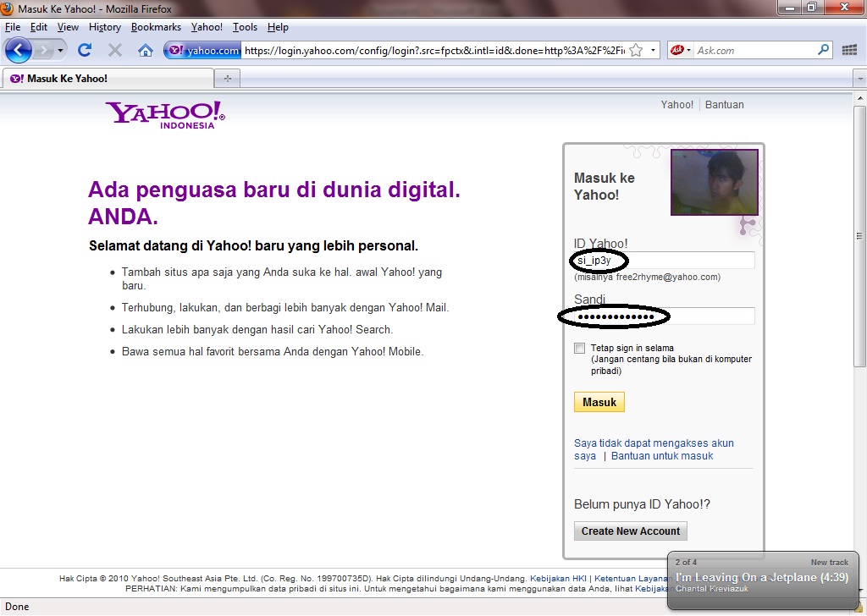Open the History menu
Viewport: 867px width, 616px height.
click(104, 27)
